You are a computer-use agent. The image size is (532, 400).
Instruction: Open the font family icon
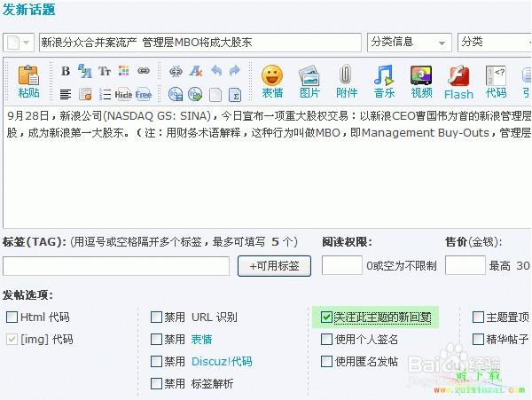tap(85, 71)
